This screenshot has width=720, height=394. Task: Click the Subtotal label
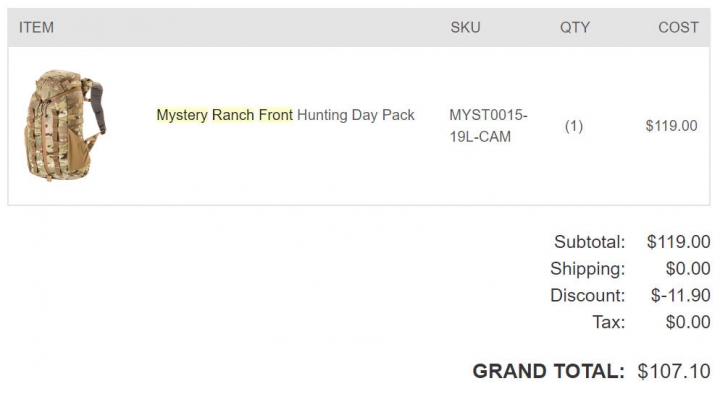(590, 242)
